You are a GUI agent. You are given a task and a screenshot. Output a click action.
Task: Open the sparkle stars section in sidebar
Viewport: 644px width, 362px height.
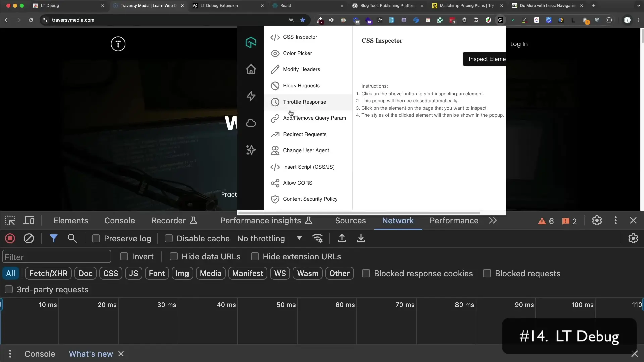[251, 150]
